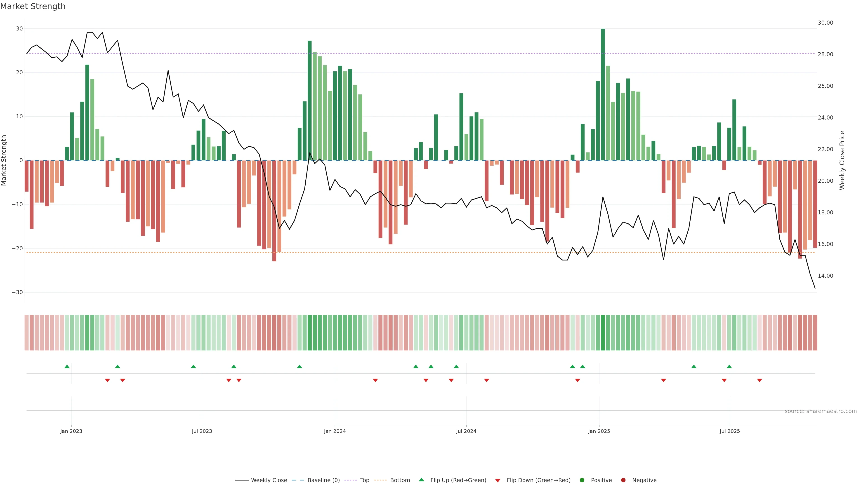Viewport: 868px width, 488px height.
Task: Click the last red flip-down marker after Jul 2025
Action: (x=759, y=380)
